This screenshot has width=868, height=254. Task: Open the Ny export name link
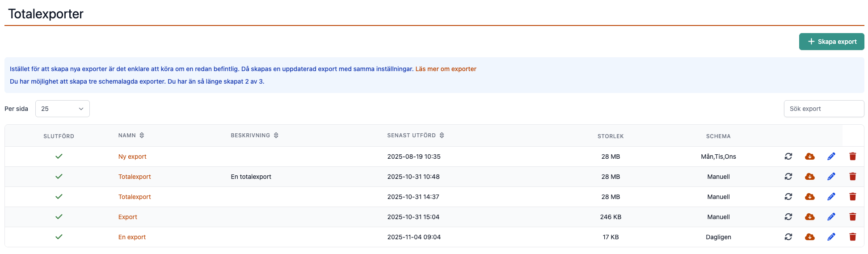coord(132,157)
